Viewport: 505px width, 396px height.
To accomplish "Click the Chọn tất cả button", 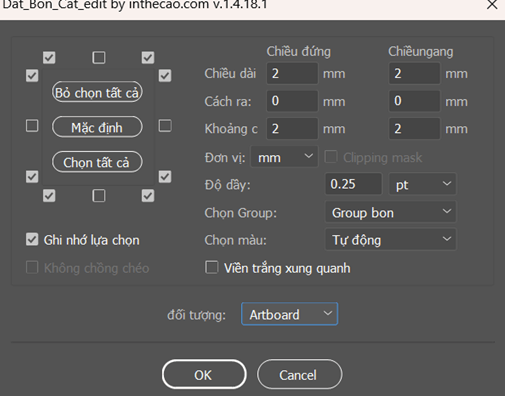I will click(x=97, y=162).
